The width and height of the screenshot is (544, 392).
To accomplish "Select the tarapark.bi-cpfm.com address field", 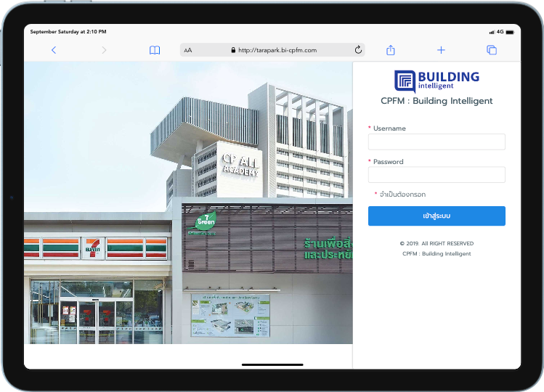I will [x=277, y=50].
